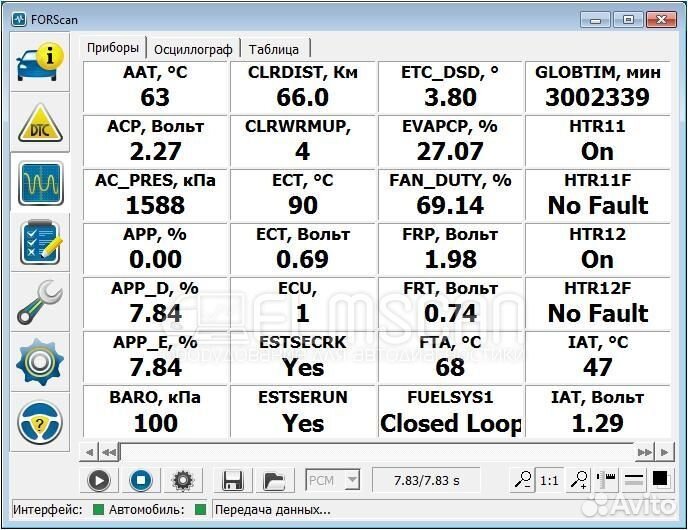Select the BARO кПа gauge cell
The height and width of the screenshot is (530, 688).
tap(155, 412)
